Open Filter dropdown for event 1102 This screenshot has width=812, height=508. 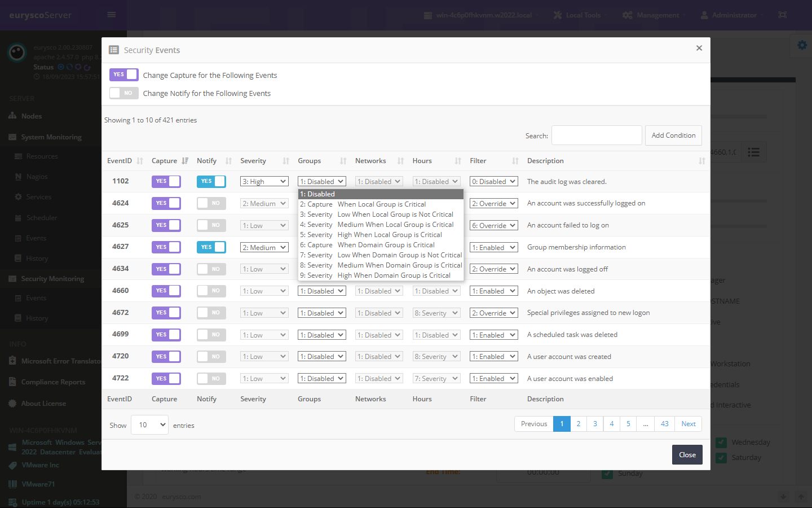tap(494, 181)
